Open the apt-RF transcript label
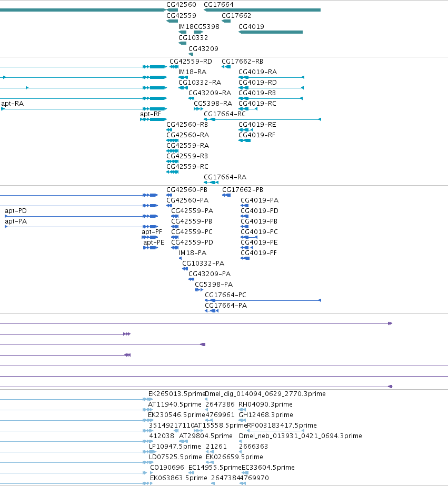The height and width of the screenshot is (486, 448). [x=151, y=114]
